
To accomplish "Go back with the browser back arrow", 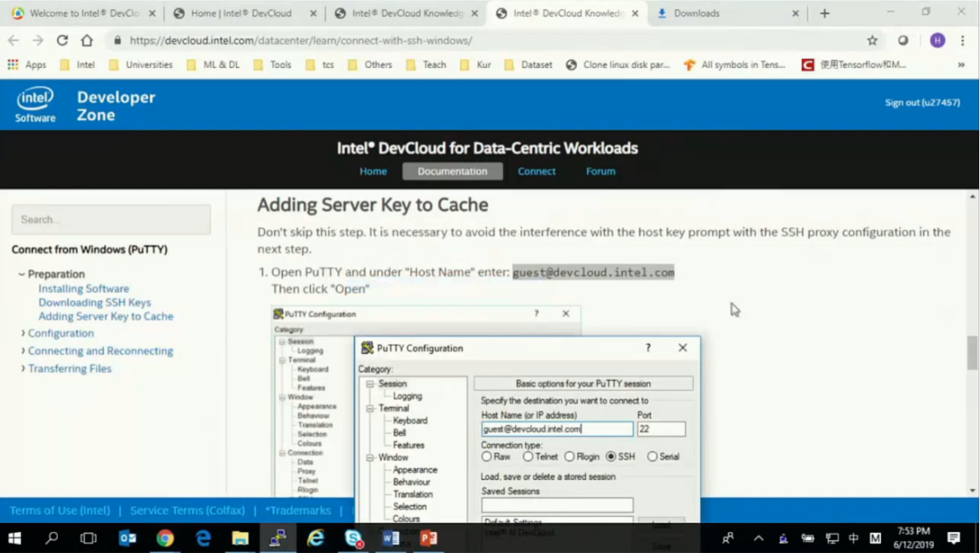I will click(x=13, y=40).
